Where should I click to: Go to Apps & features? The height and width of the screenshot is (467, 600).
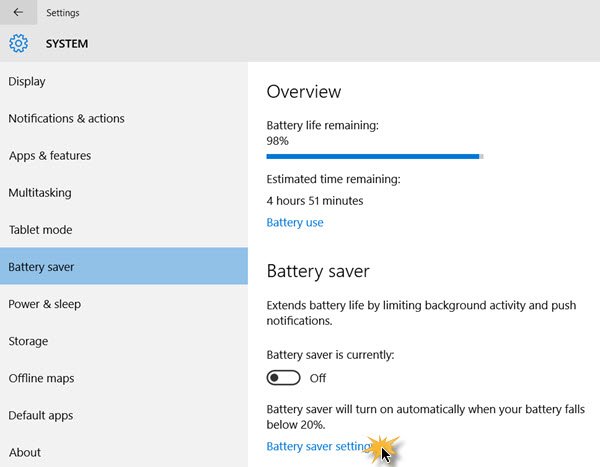(x=50, y=155)
